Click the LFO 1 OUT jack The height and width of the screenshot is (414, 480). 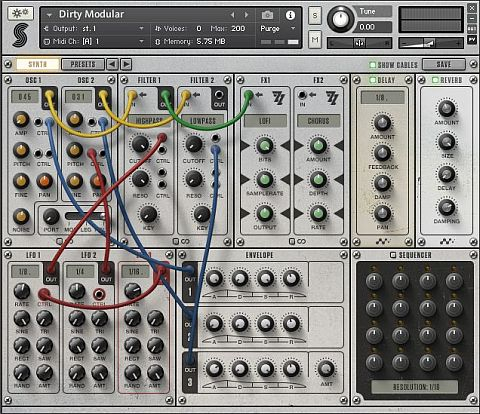click(x=51, y=269)
